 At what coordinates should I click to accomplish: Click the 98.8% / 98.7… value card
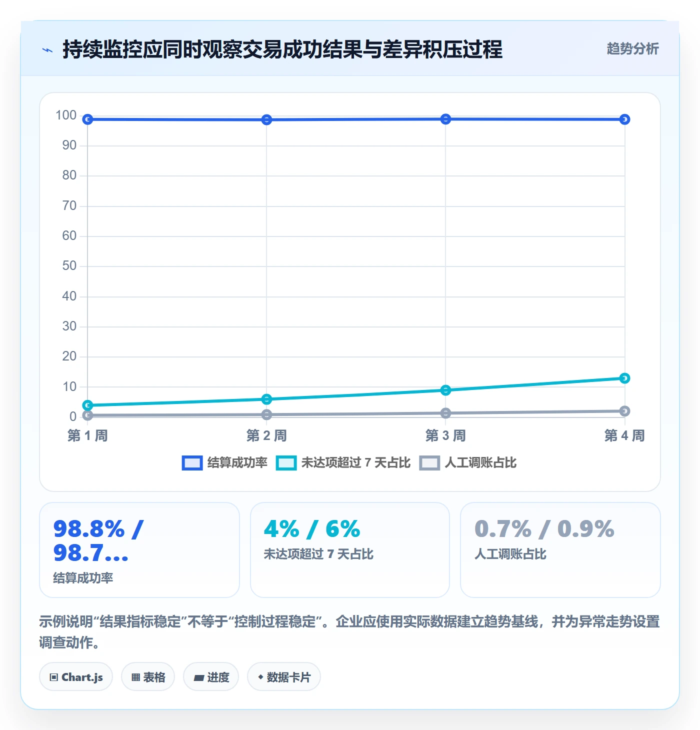point(139,550)
